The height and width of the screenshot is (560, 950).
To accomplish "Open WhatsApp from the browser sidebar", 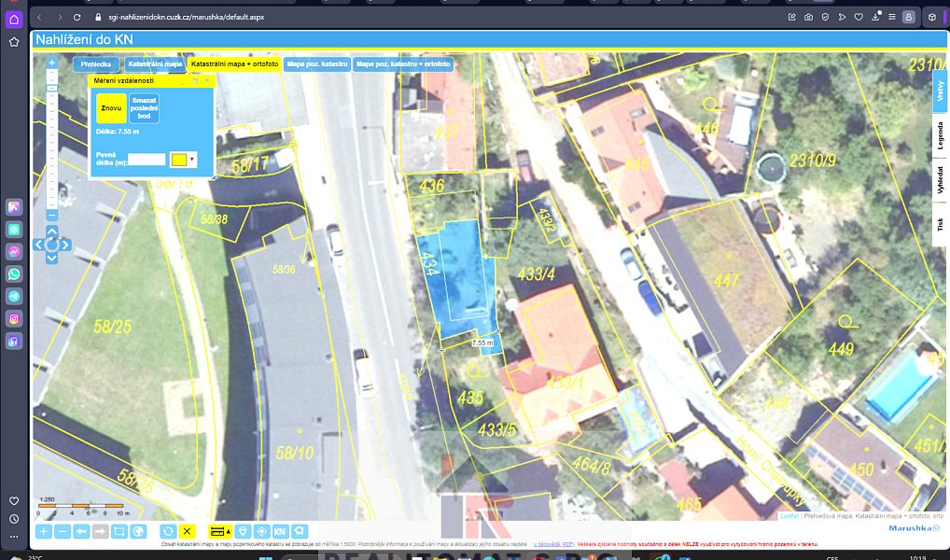I will coord(14,274).
